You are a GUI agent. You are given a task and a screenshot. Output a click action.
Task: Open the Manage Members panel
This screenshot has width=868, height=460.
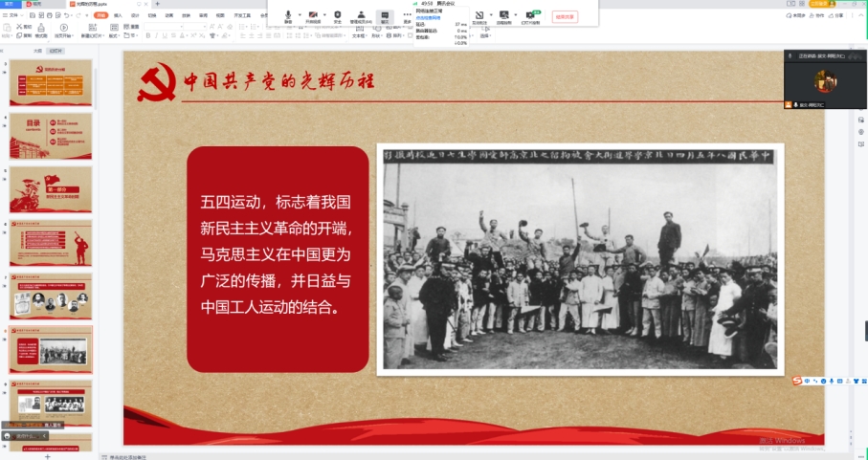pos(361,16)
